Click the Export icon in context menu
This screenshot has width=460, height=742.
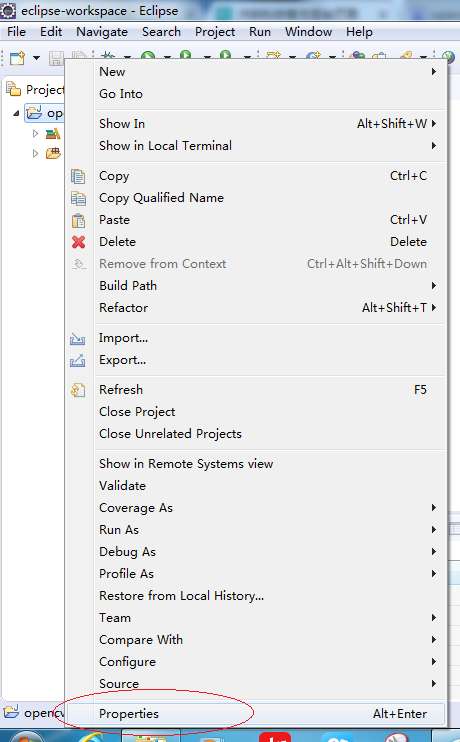(78, 360)
